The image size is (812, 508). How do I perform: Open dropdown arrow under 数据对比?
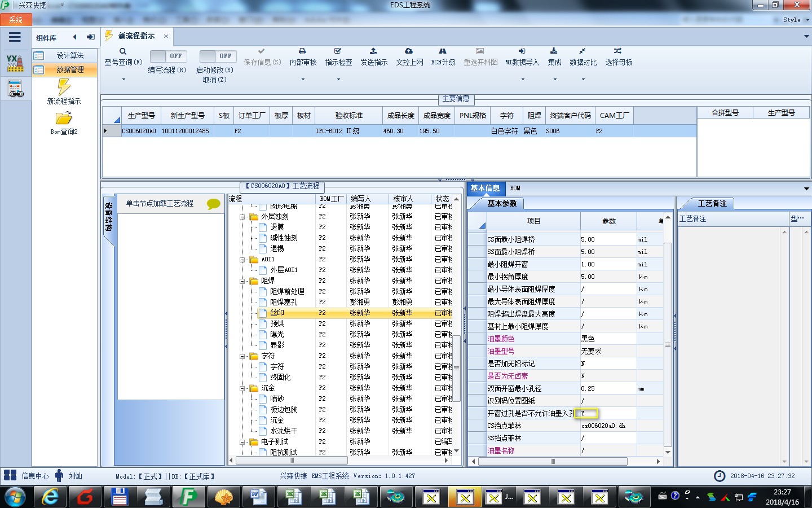coord(583,80)
